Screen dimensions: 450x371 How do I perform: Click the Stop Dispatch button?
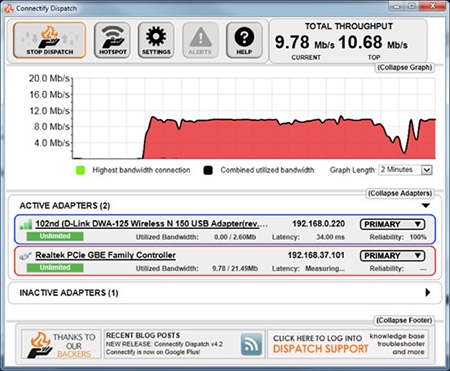pyautogui.click(x=50, y=41)
